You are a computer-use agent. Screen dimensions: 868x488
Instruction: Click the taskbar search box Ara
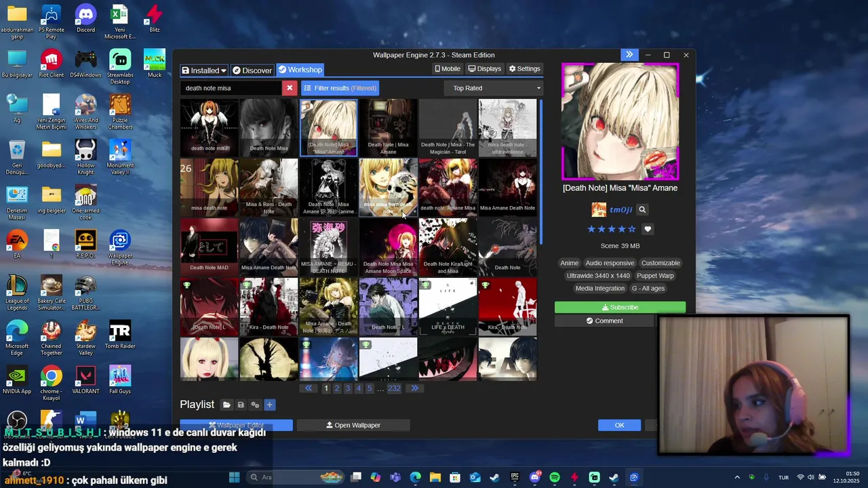tap(296, 477)
